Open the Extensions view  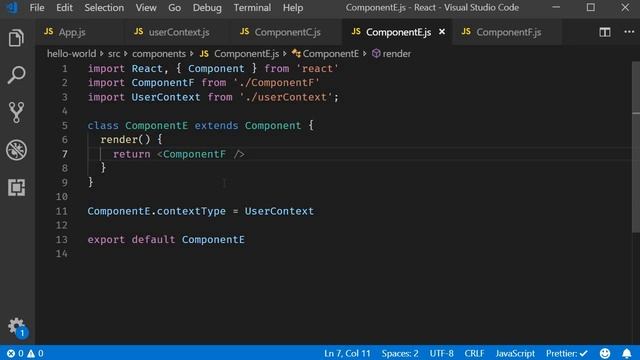[16, 187]
